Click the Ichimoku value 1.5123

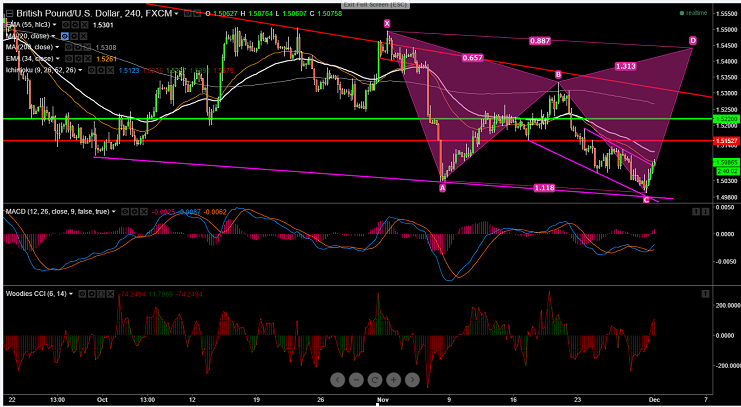click(129, 70)
